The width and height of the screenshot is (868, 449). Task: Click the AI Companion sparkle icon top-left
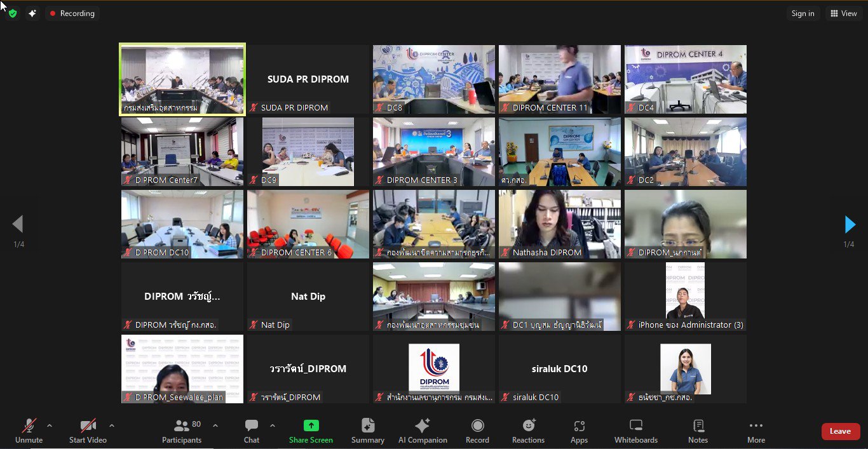(32, 13)
